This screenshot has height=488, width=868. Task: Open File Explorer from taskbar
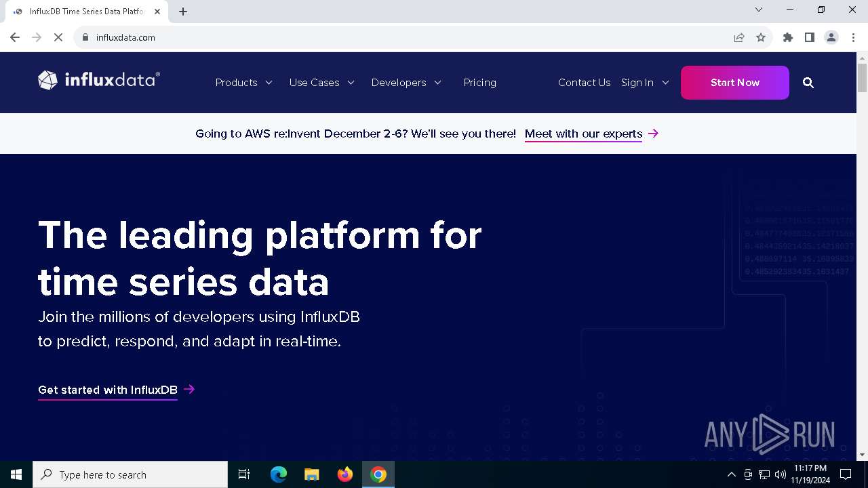312,474
